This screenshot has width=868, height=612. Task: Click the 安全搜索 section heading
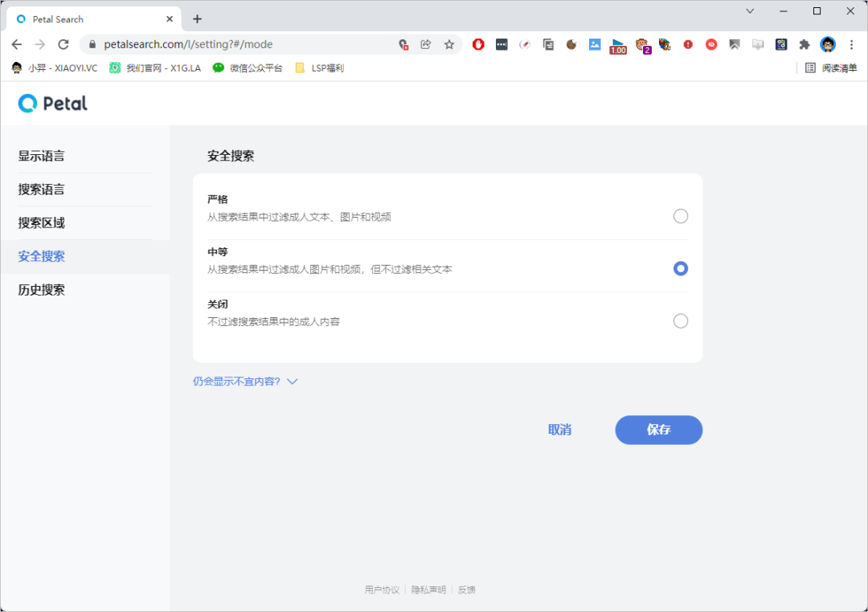[231, 156]
